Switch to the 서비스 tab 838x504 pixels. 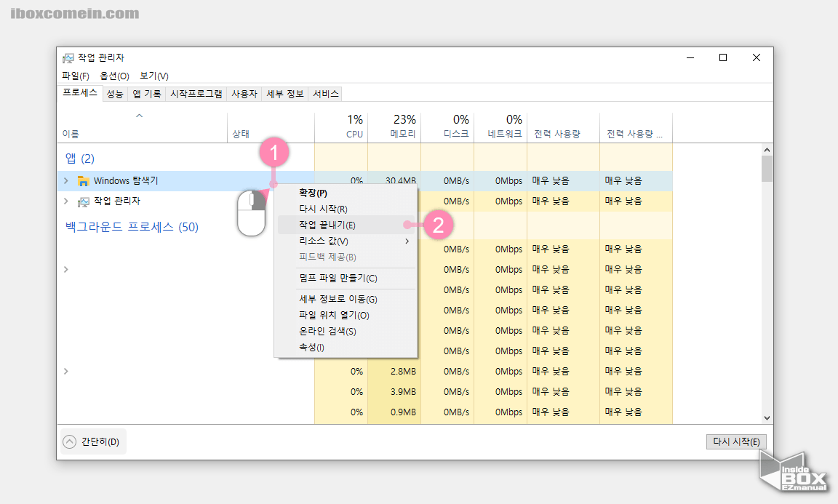click(324, 93)
